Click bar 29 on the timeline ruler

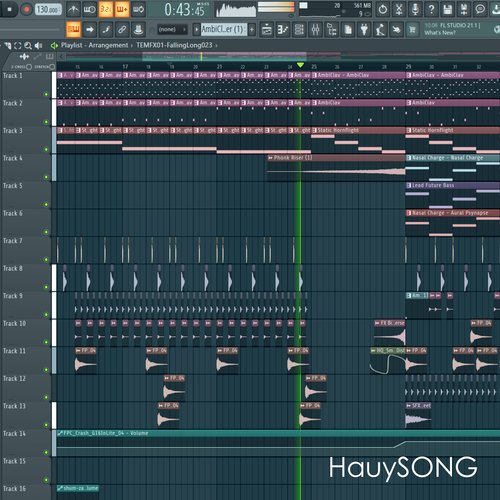pyautogui.click(x=408, y=67)
